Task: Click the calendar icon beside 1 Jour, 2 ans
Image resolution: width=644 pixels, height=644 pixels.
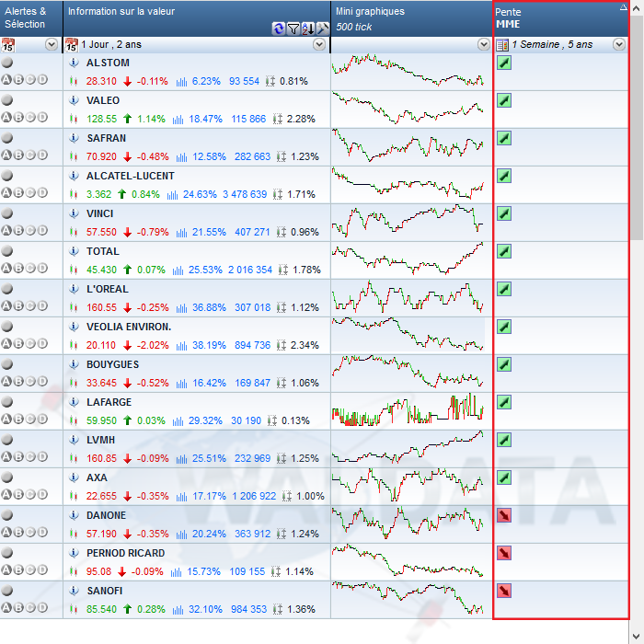Action: click(x=72, y=44)
